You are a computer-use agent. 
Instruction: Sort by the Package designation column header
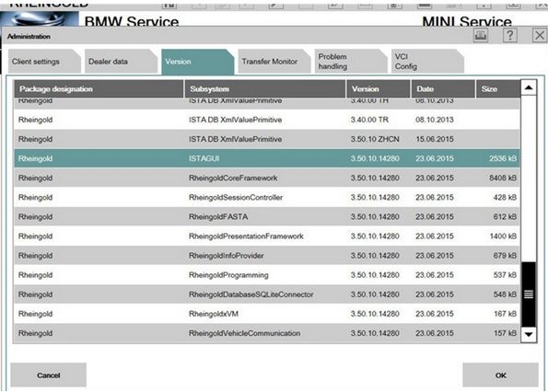click(99, 89)
